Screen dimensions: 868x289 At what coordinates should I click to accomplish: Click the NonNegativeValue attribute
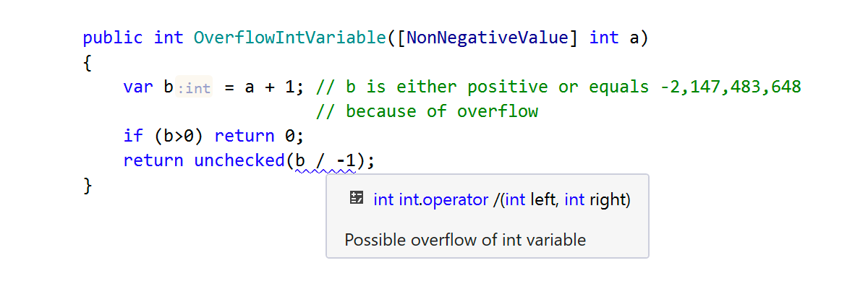pos(487,38)
